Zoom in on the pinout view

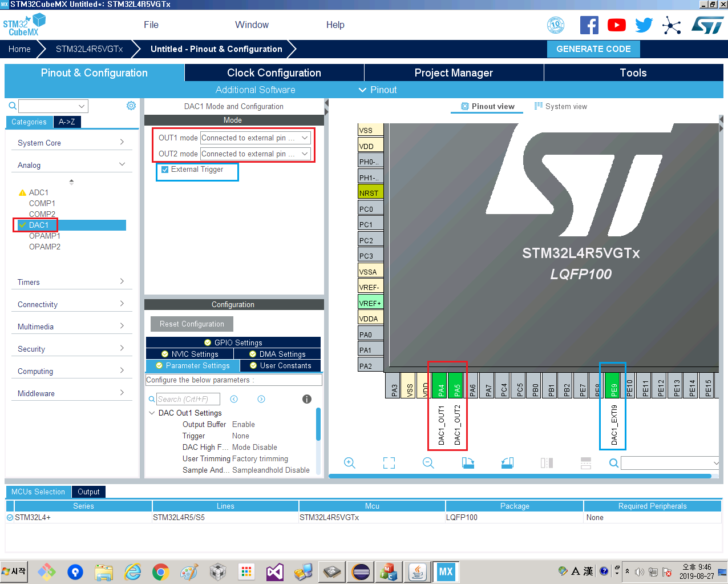pos(350,463)
